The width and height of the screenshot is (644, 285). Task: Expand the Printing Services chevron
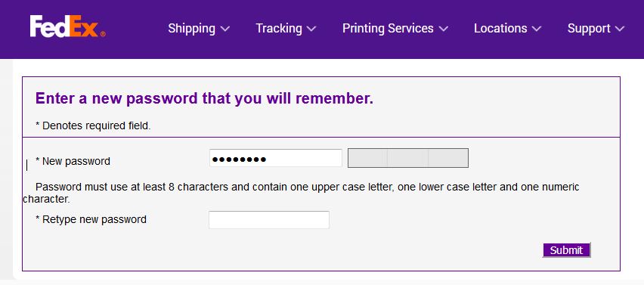(443, 29)
